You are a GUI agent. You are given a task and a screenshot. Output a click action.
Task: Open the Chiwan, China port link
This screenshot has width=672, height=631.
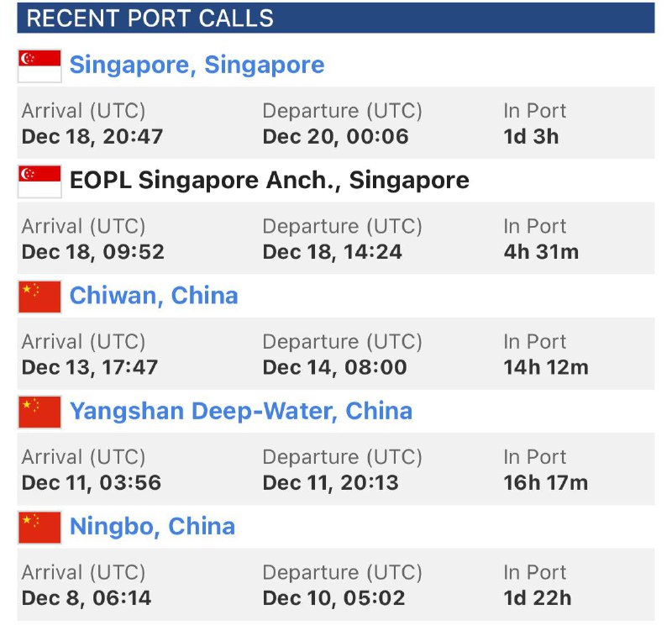click(x=154, y=296)
